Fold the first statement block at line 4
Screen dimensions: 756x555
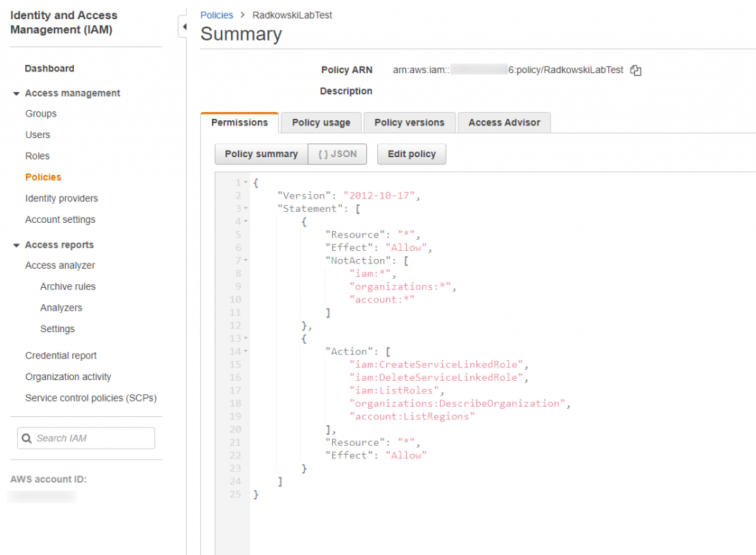pyautogui.click(x=245, y=221)
